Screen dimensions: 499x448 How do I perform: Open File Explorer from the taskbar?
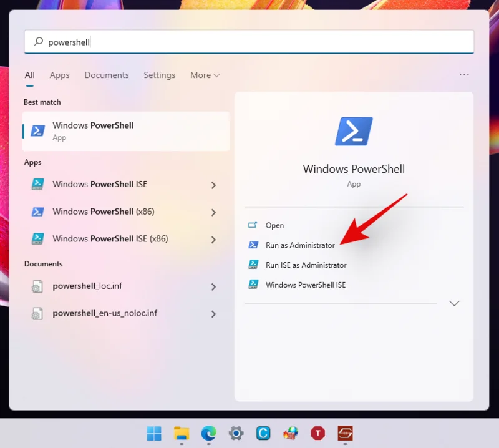point(182,434)
